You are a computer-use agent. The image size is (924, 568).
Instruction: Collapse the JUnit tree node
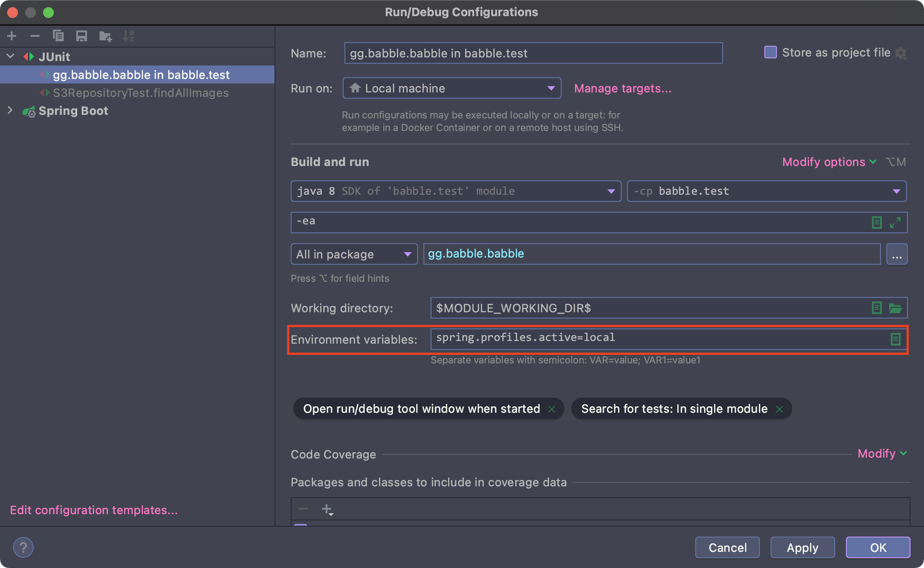pyautogui.click(x=11, y=57)
